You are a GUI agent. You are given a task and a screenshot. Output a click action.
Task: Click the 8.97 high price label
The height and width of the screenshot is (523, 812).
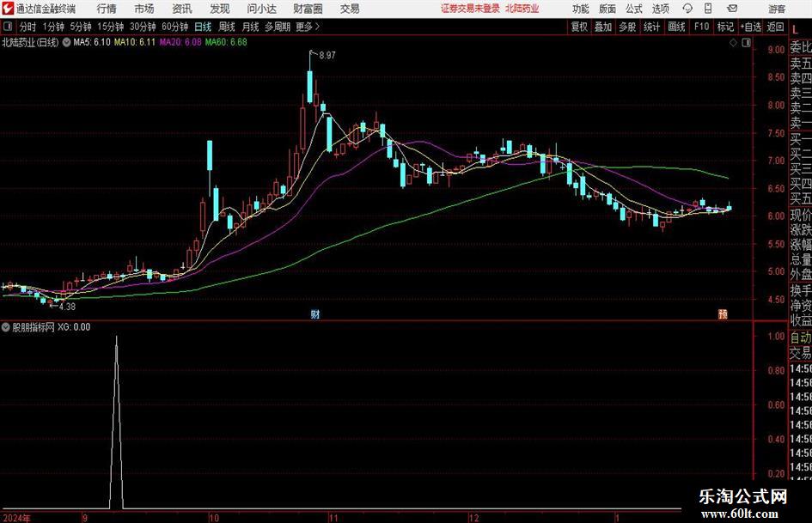327,56
